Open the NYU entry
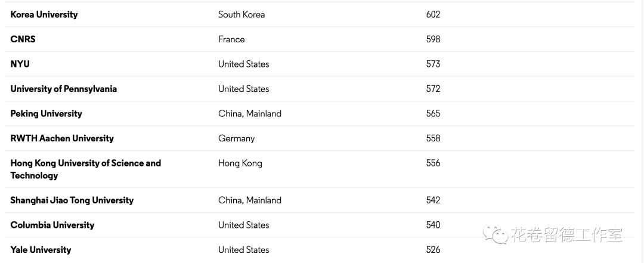Viewport: 644px width, 263px height. [20, 64]
